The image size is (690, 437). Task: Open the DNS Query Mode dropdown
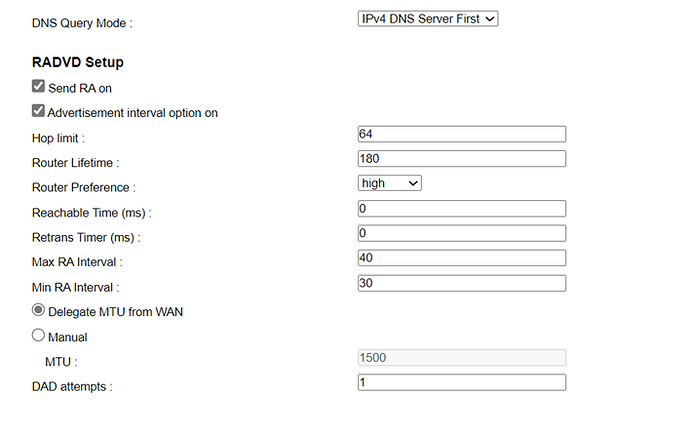pyautogui.click(x=428, y=19)
